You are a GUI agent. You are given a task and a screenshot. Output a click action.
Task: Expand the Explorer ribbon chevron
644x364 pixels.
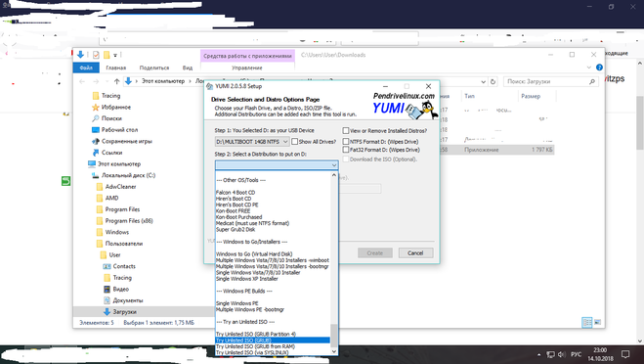(x=589, y=68)
